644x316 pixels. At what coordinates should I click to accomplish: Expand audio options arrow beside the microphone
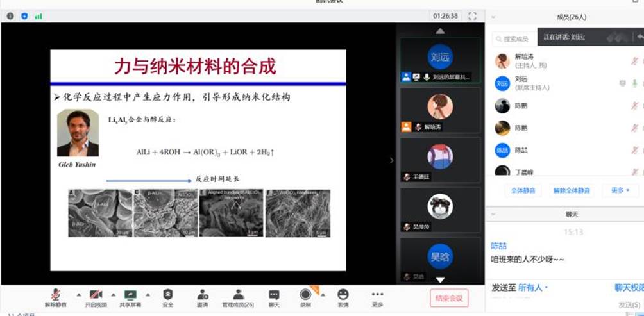click(x=78, y=295)
